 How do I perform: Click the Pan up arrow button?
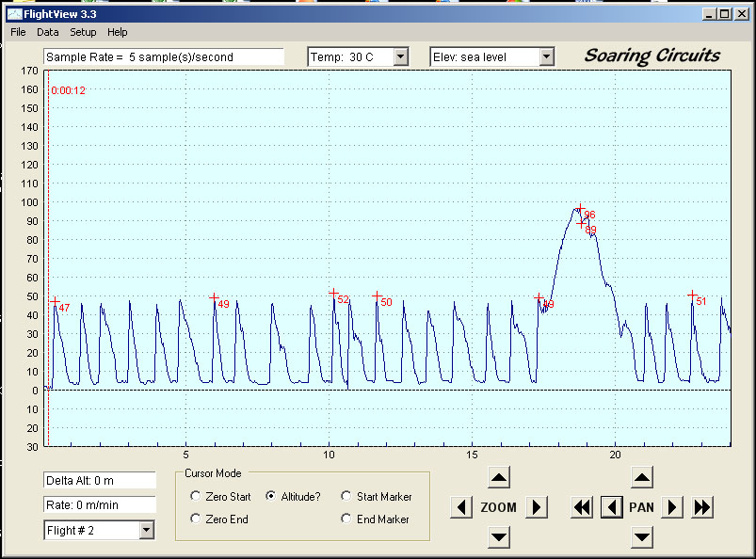point(642,477)
